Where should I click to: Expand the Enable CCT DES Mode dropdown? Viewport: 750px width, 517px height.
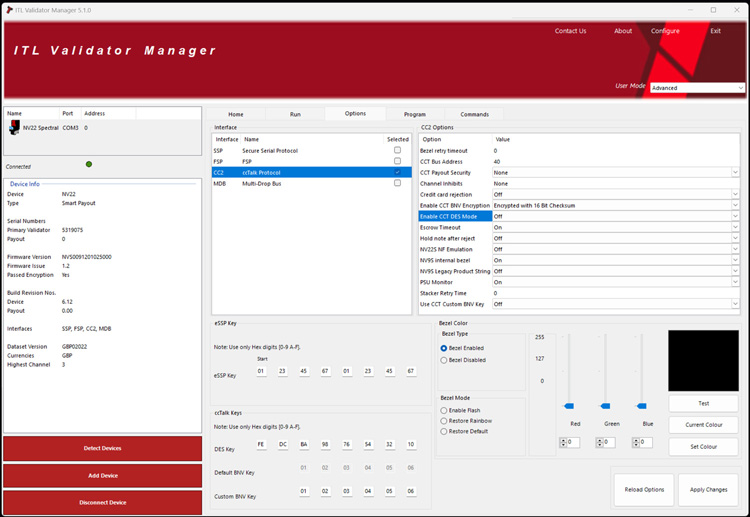tap(735, 216)
